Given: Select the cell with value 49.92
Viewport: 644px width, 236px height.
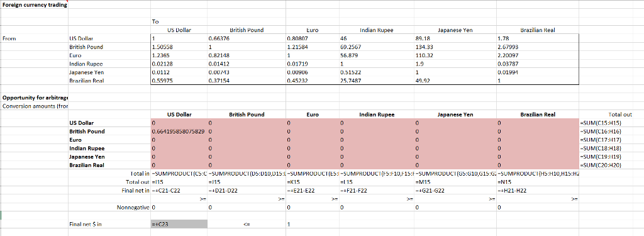Looking at the screenshot, I should [x=455, y=81].
